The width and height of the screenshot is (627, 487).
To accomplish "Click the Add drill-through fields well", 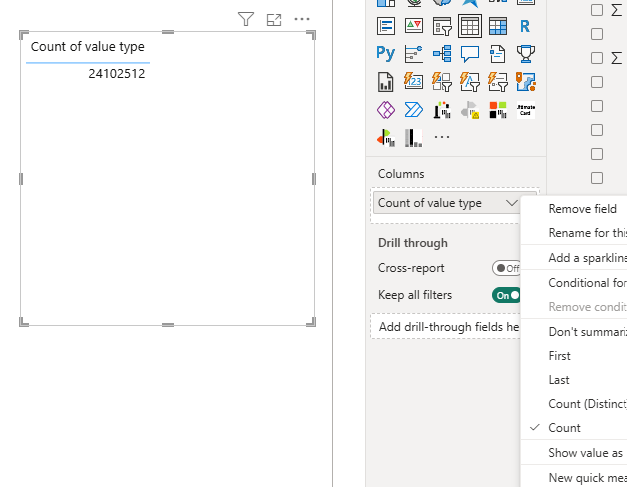I will point(449,327).
